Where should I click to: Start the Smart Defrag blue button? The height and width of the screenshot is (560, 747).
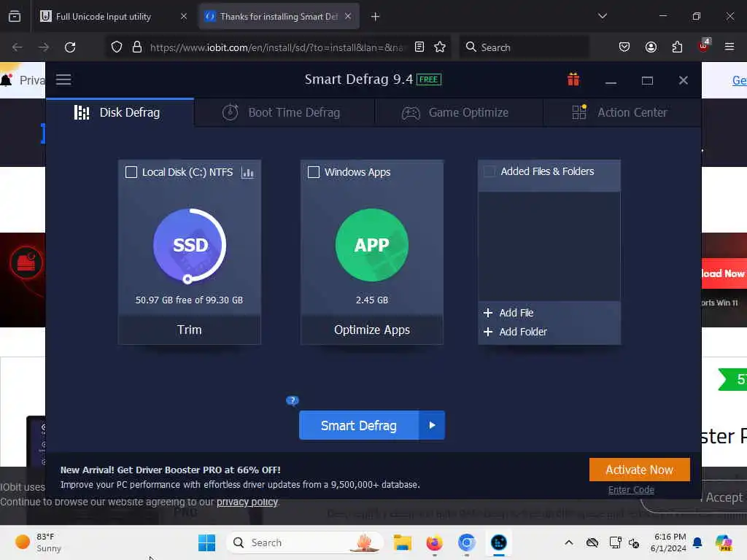[x=359, y=425]
